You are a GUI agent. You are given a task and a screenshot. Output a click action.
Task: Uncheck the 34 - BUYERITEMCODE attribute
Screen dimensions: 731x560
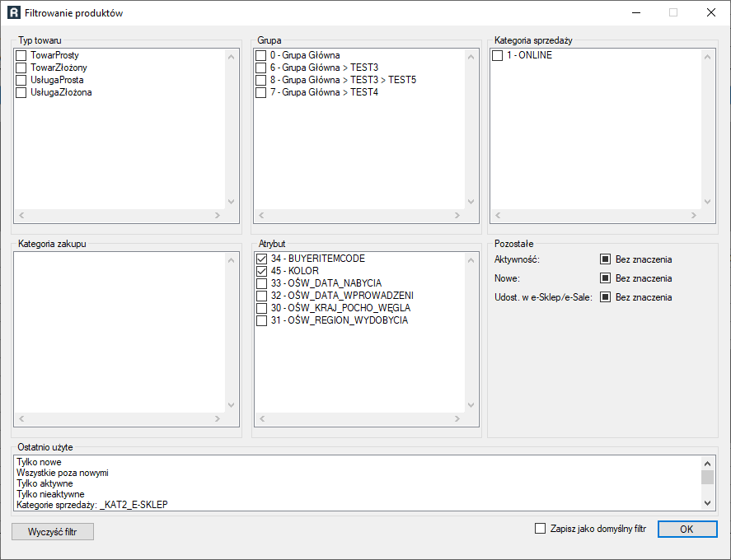(261, 259)
